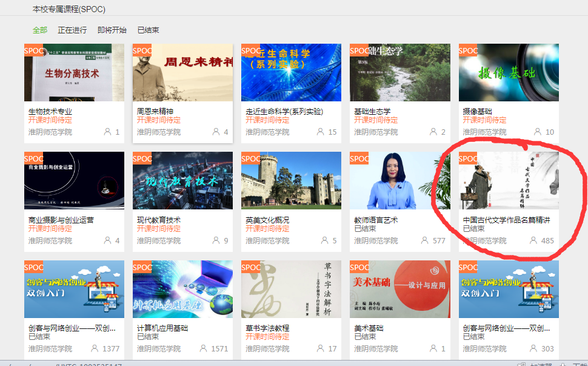Switch to the 正在进行 tab
588x366 pixels.
(72, 30)
